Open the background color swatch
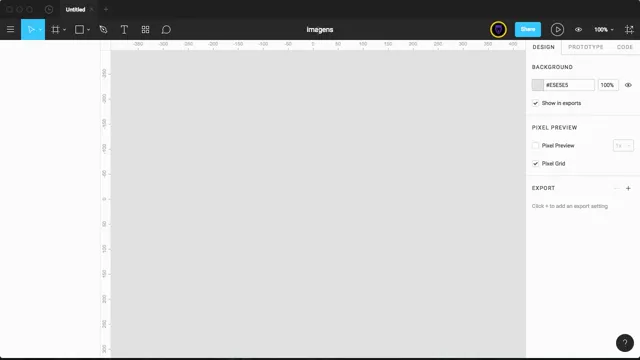640x360 pixels. coord(538,85)
